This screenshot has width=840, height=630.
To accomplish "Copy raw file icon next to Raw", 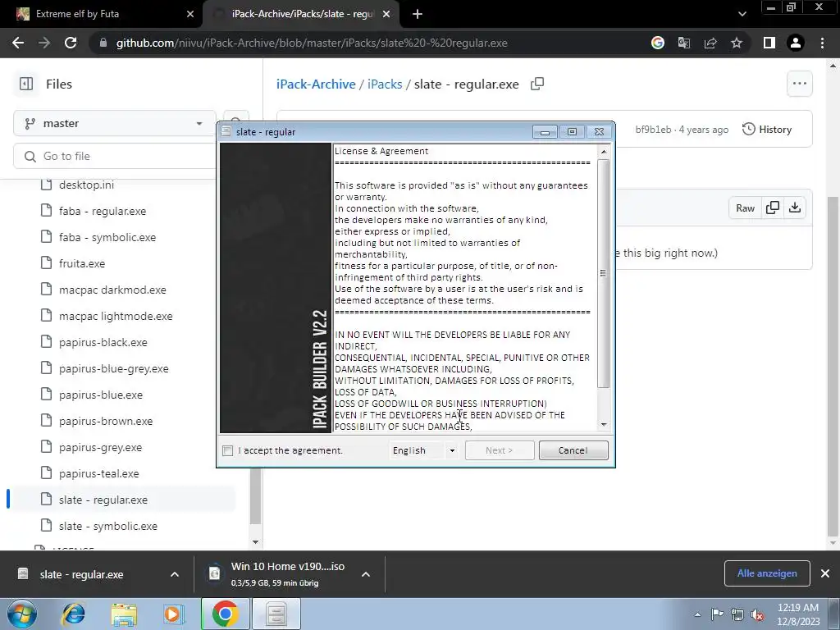I will click(x=773, y=208).
